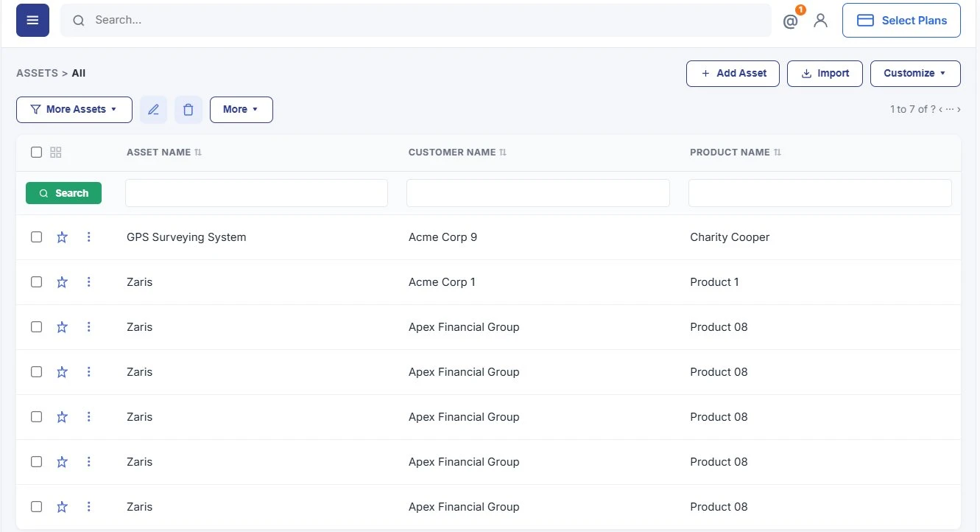Focus the Asset Name filter field
The image size is (980, 532).
256,193
